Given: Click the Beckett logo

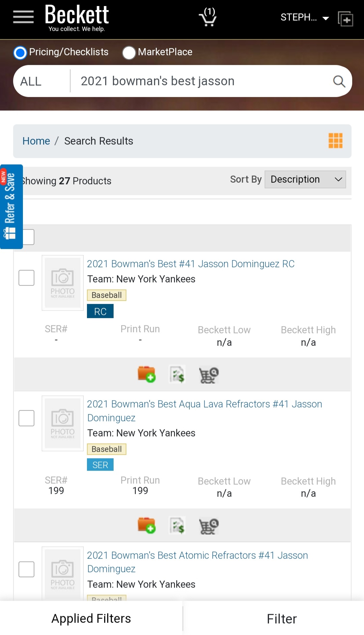Looking at the screenshot, I should (x=77, y=19).
